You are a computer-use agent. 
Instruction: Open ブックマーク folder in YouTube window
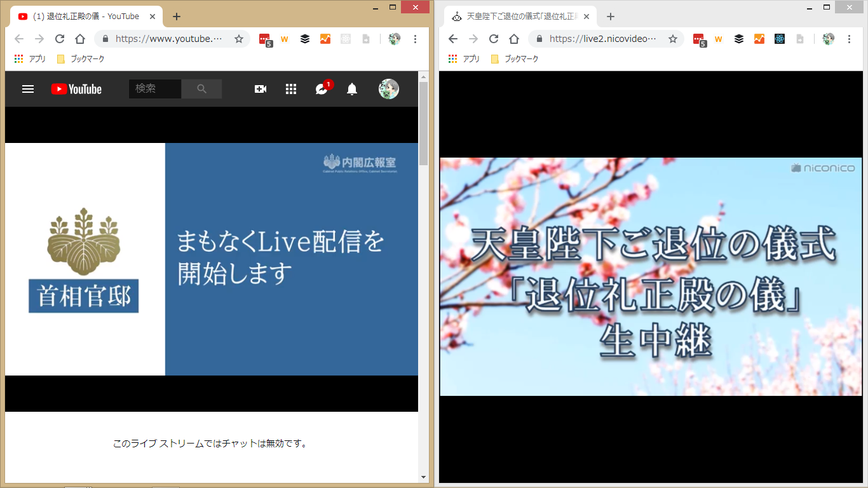81,58
